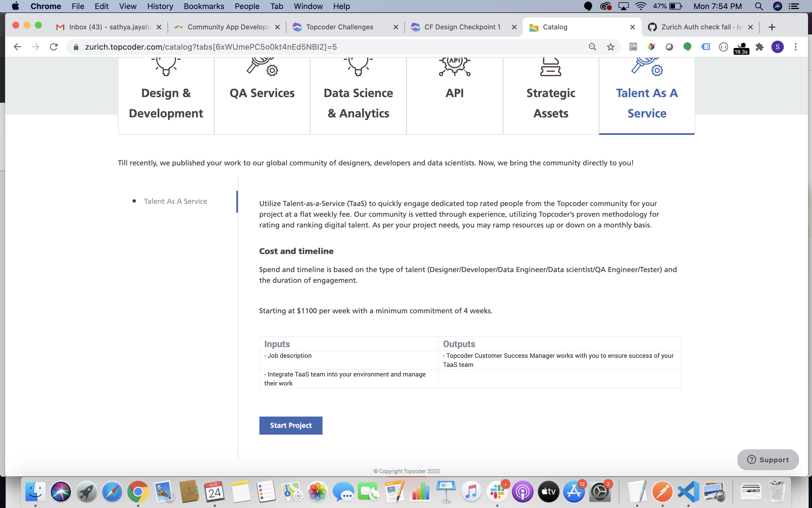812x508 pixels.
Task: Switch to CF Design Checkpoint 1 tab
Action: coord(464,27)
